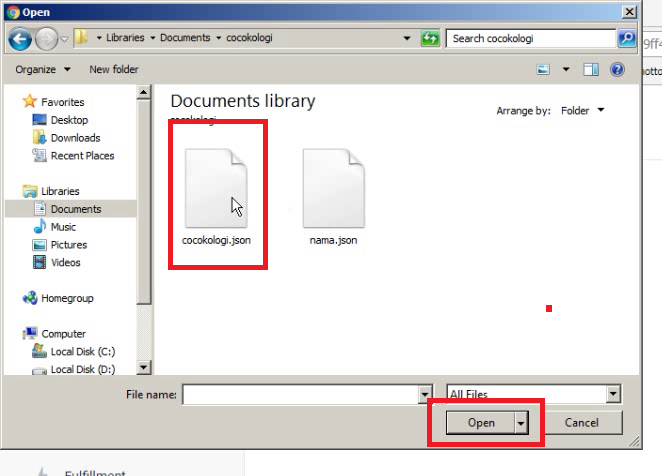Select Libraries in the navigation pane
This screenshot has height=476, width=662.
click(60, 191)
